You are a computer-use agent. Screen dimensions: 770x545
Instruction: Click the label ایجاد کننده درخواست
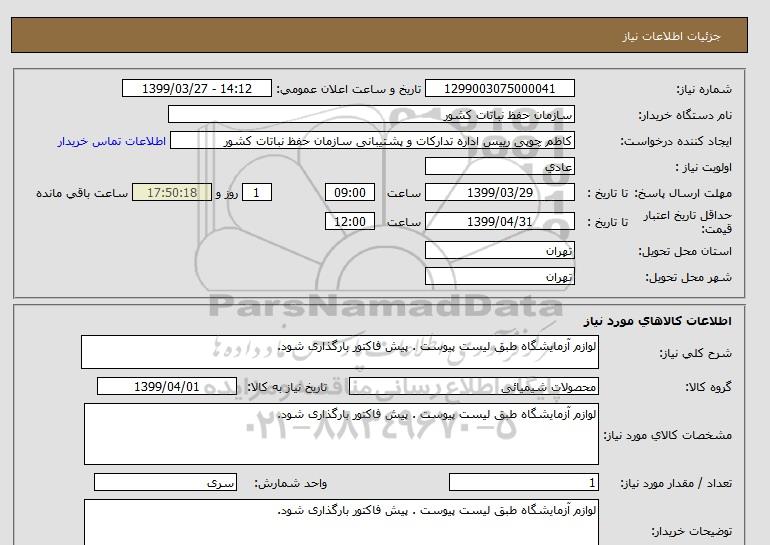(x=676, y=141)
